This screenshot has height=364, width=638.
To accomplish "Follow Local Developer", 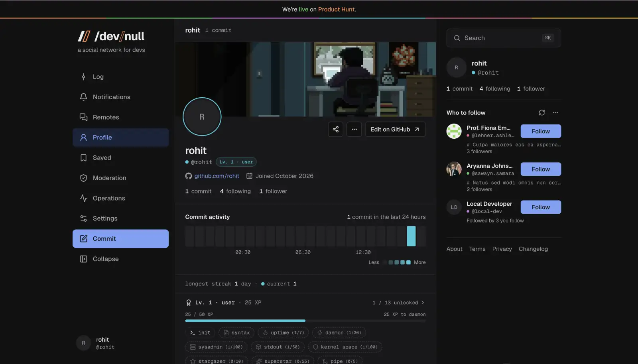I will (x=541, y=207).
